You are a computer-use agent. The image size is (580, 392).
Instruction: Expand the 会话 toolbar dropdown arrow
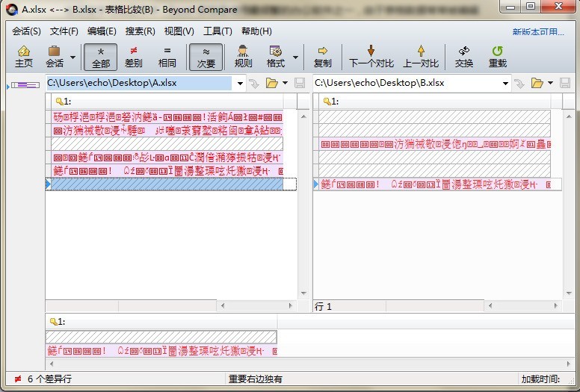pyautogui.click(x=72, y=57)
